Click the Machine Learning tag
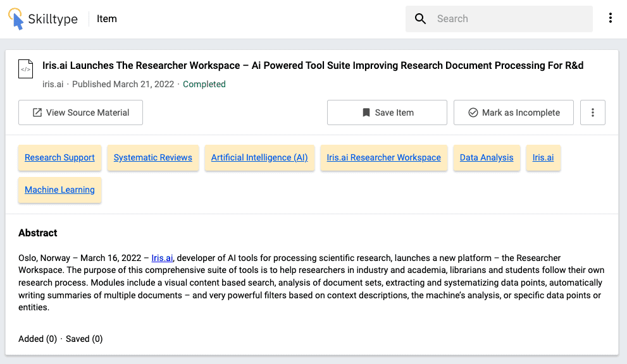 click(59, 190)
